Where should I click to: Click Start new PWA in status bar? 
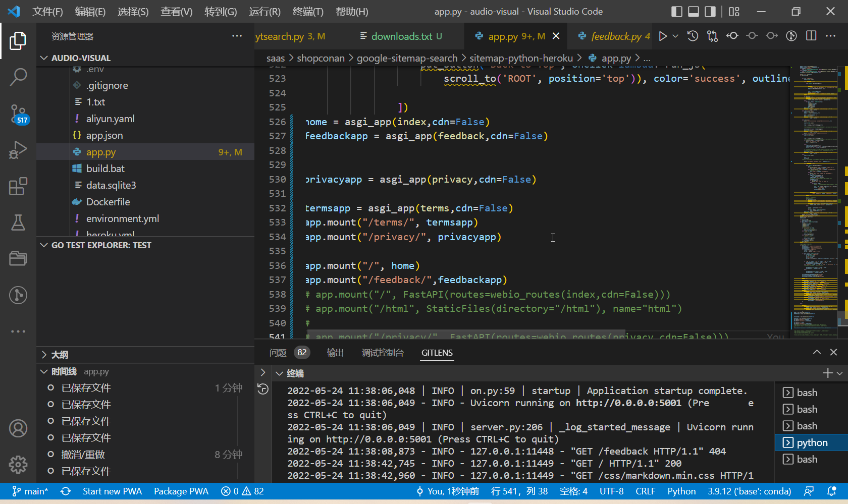112,491
